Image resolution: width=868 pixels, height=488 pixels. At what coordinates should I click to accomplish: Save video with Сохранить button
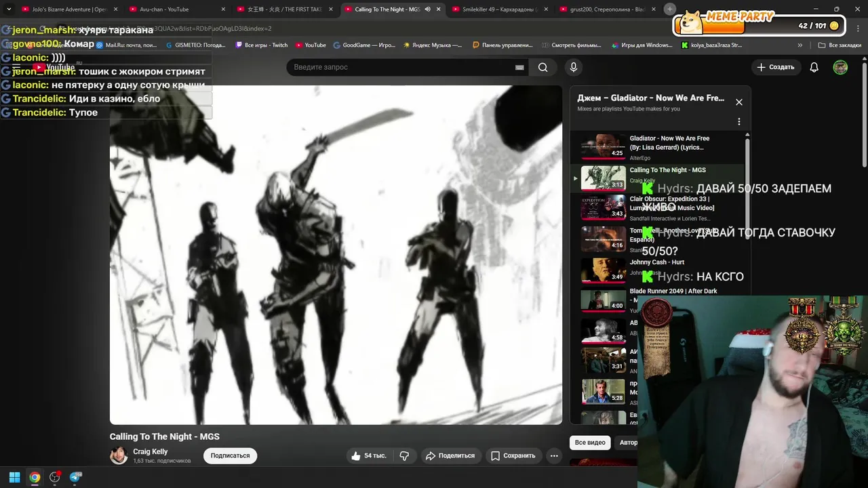[x=513, y=455]
